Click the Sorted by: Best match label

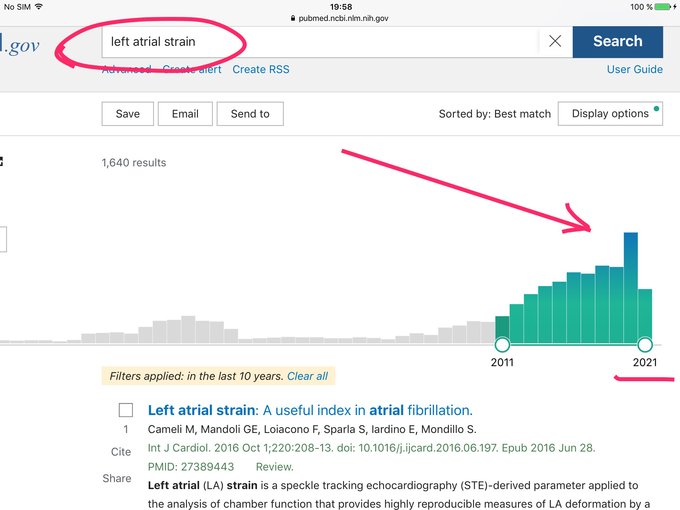coord(494,114)
